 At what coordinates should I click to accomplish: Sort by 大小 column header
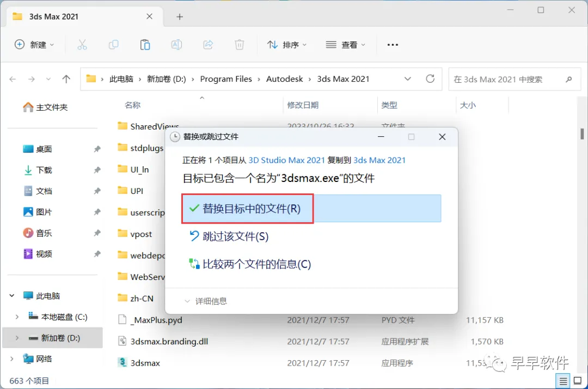click(468, 105)
